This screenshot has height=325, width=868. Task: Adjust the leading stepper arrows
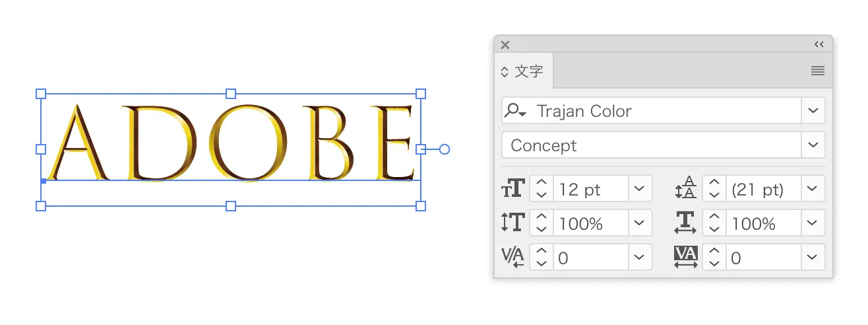(714, 189)
